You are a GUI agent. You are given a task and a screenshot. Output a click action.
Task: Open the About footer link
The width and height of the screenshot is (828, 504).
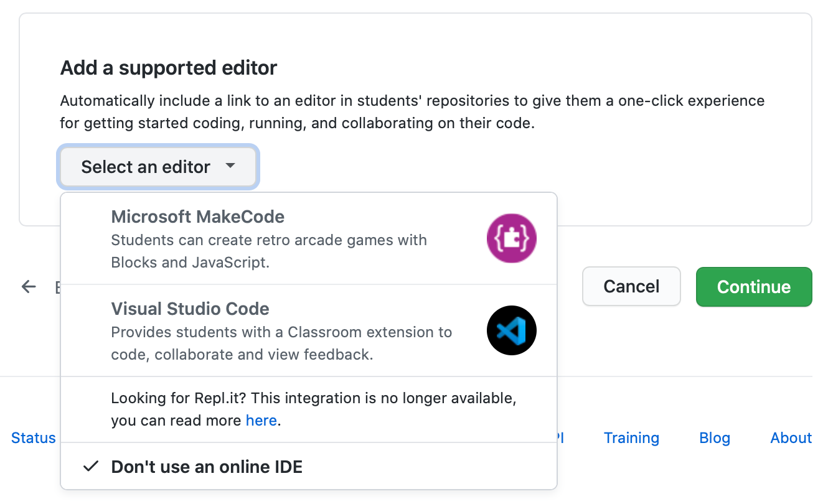pos(791,438)
